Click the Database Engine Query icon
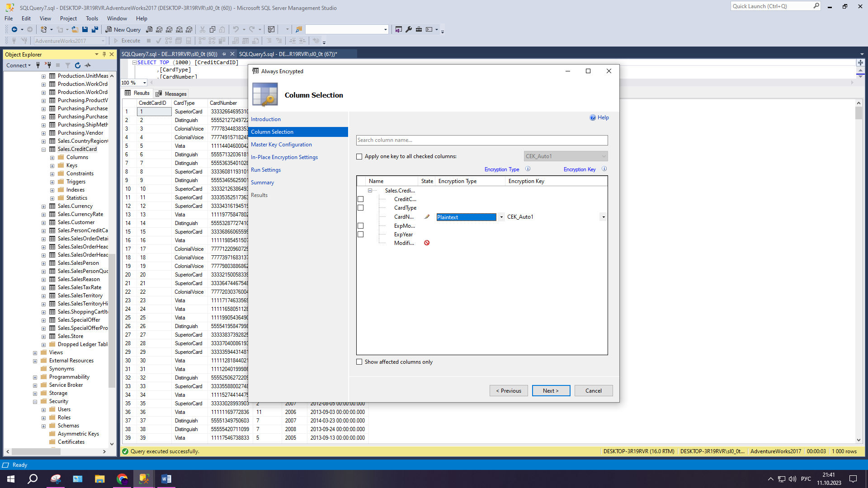The width and height of the screenshot is (868, 488). (149, 29)
